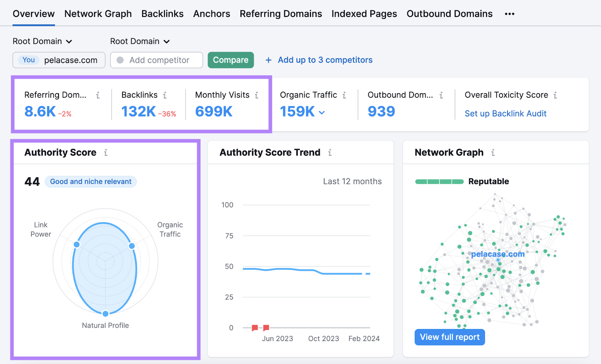Image resolution: width=601 pixels, height=364 pixels.
Task: Click Add up to 3 competitors link
Action: [x=325, y=60]
